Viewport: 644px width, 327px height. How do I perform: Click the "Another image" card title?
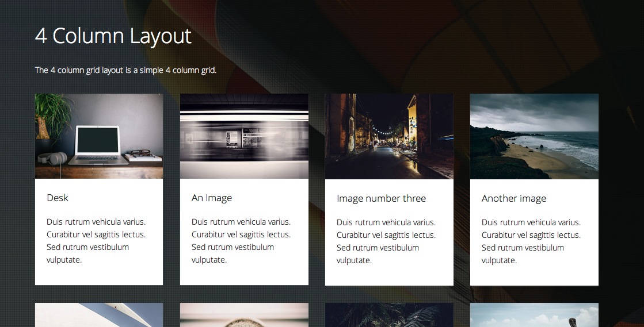(x=514, y=199)
